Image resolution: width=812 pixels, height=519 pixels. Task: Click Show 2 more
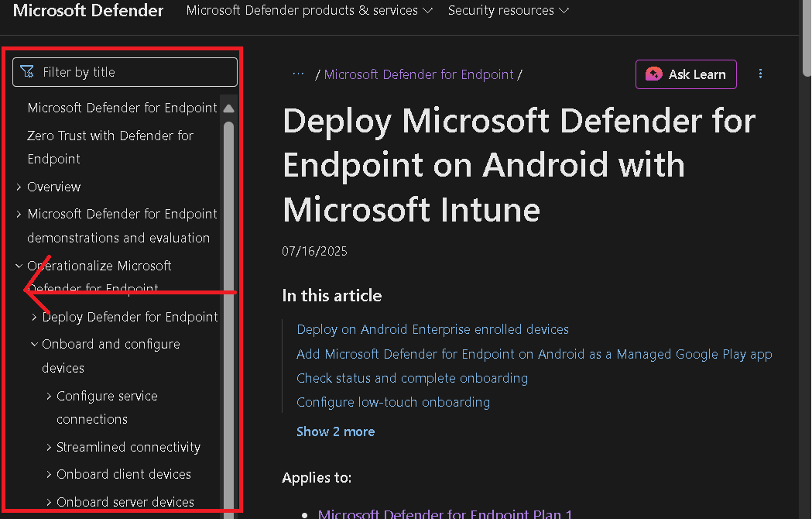click(336, 431)
